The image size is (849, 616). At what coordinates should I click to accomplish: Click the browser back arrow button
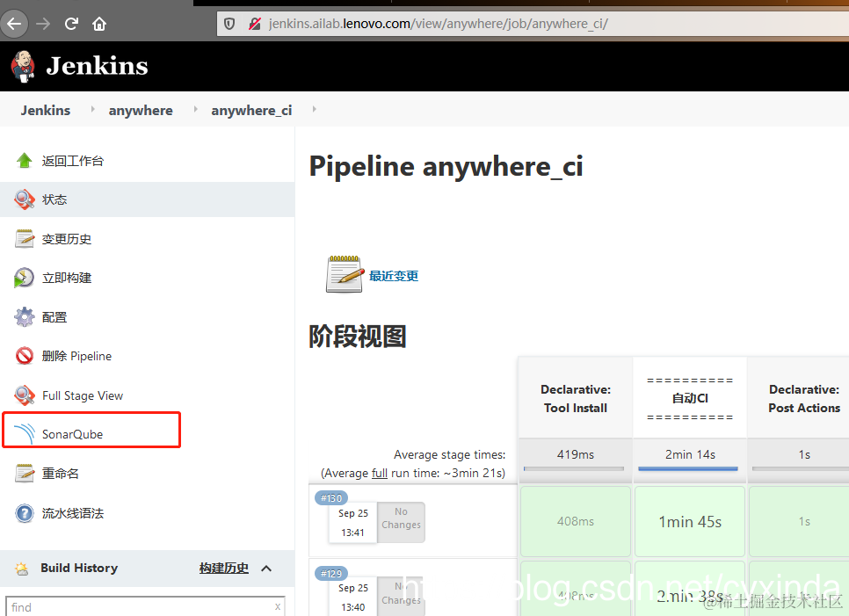14,24
